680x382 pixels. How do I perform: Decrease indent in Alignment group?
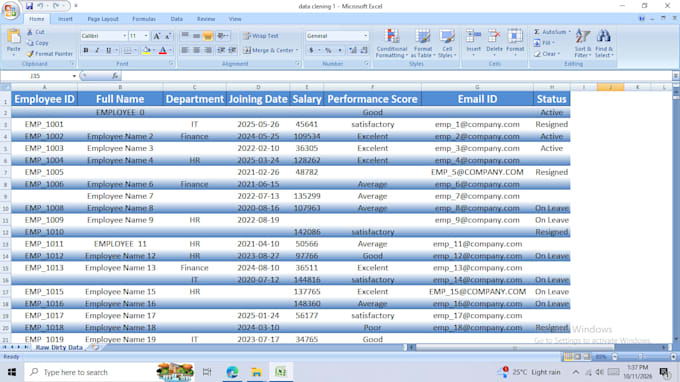click(x=221, y=50)
